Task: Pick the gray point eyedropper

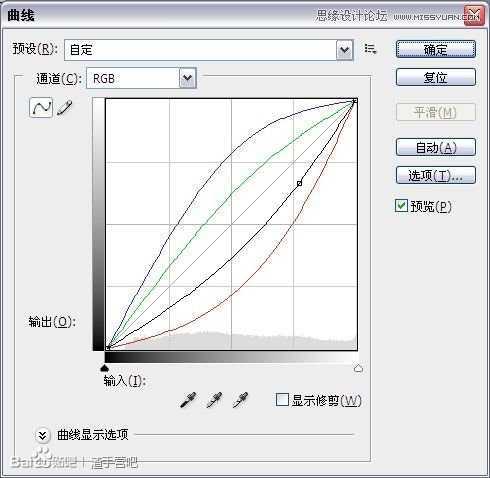Action: pos(214,400)
